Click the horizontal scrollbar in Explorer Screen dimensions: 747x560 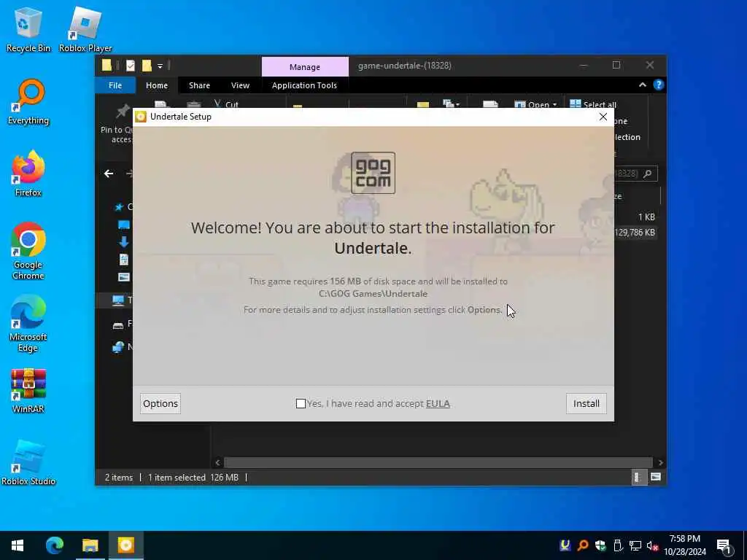(x=438, y=462)
